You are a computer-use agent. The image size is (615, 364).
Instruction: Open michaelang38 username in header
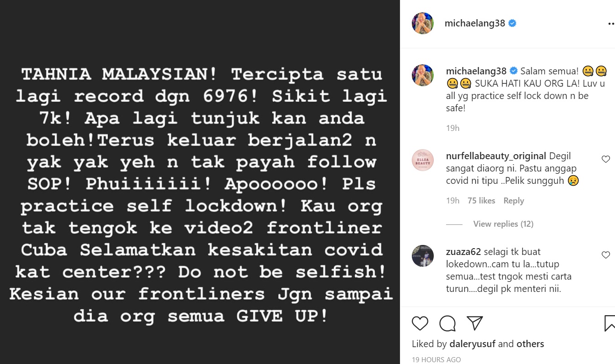[475, 23]
